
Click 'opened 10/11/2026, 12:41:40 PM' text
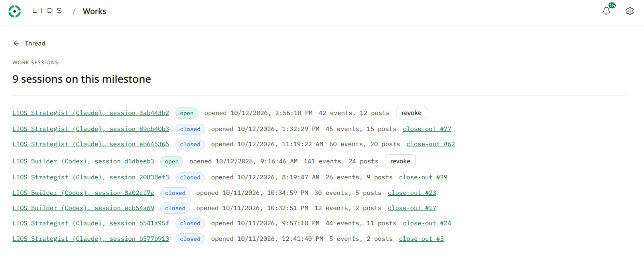(267, 239)
